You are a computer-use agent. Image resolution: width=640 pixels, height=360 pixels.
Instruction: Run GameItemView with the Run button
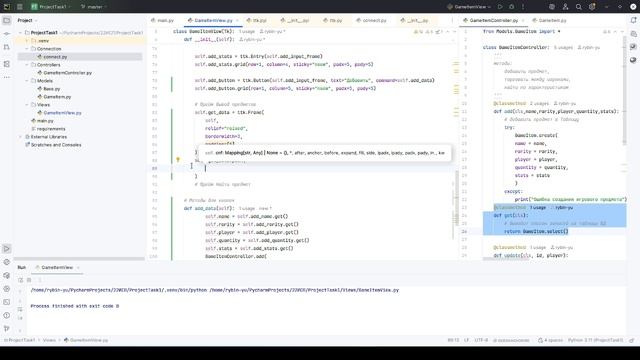[500, 7]
